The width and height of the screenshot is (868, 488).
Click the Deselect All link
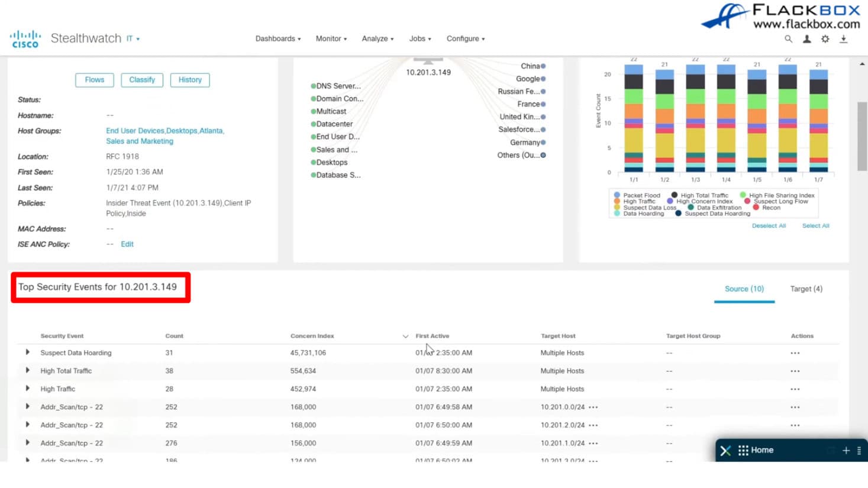coord(769,226)
